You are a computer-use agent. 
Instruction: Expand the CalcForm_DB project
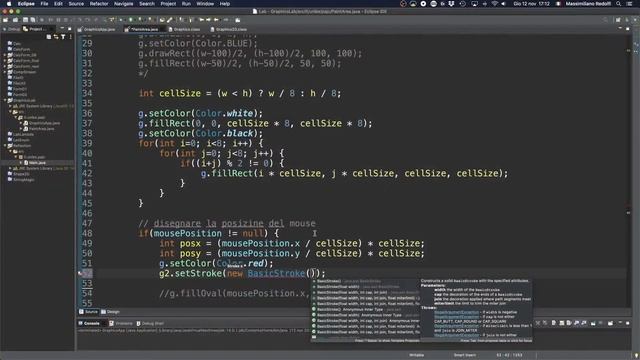(5, 55)
